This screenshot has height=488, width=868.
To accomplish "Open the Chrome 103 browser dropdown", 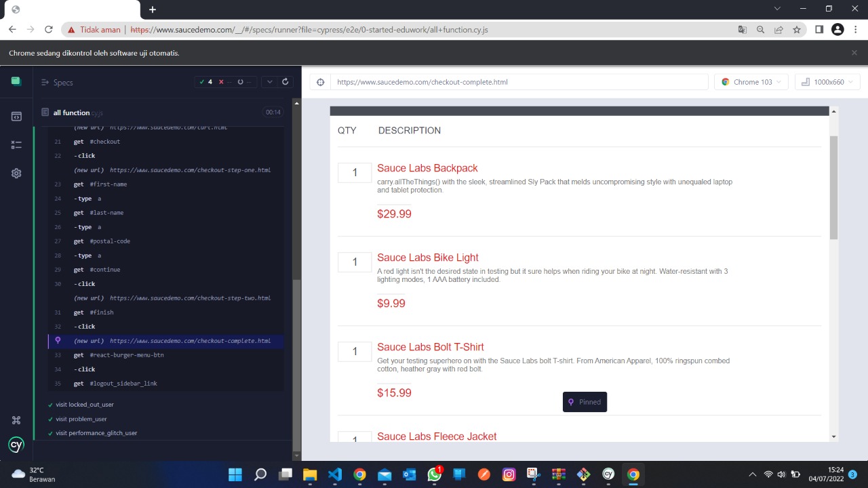I will tap(751, 82).
